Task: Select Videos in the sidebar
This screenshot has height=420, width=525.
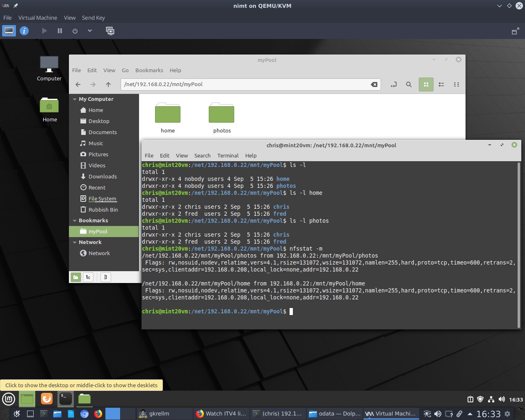Action: pos(104,165)
